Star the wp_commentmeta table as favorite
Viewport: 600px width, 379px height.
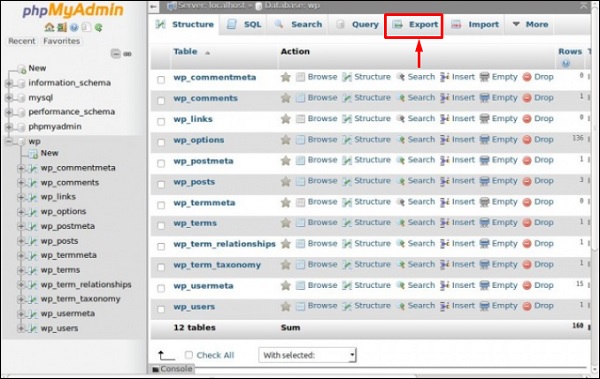pyautogui.click(x=285, y=77)
